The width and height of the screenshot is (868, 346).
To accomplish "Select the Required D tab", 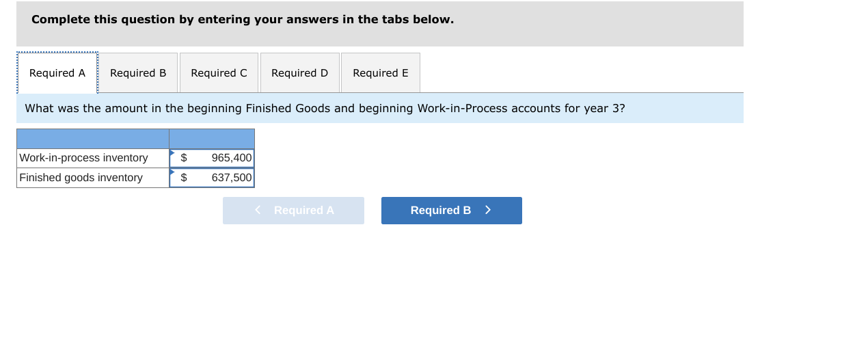I will (x=299, y=73).
